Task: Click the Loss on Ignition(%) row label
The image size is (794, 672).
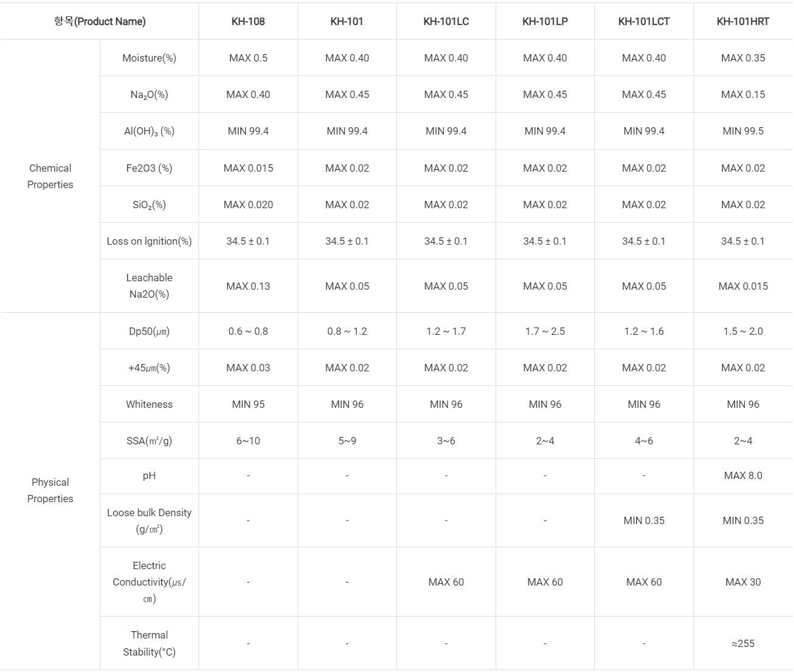Action: (149, 241)
